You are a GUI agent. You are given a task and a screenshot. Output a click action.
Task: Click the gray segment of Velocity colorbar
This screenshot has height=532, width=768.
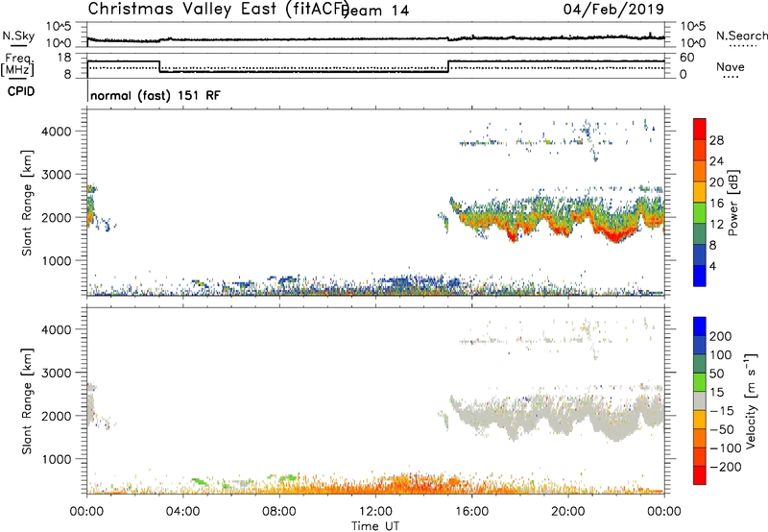(x=700, y=400)
